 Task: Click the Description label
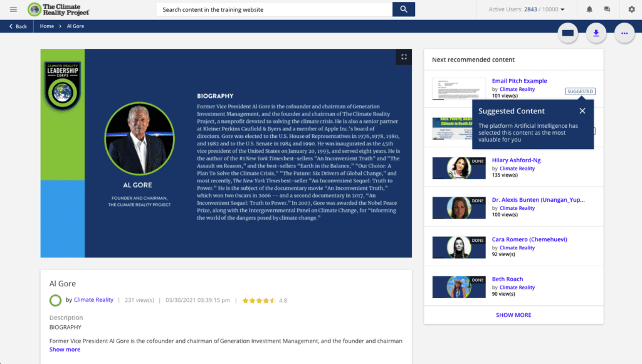pos(66,318)
